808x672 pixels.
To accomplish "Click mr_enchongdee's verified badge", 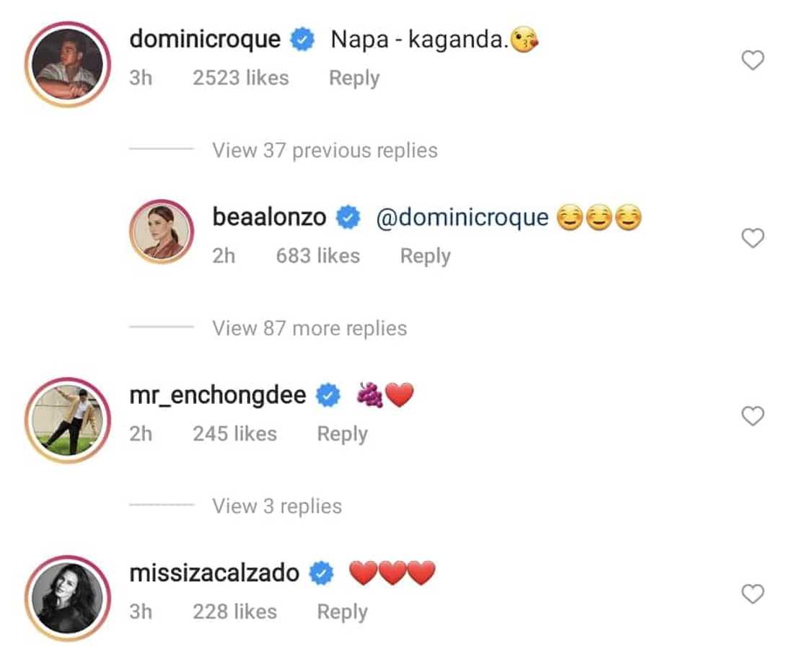I will pos(328,394).
